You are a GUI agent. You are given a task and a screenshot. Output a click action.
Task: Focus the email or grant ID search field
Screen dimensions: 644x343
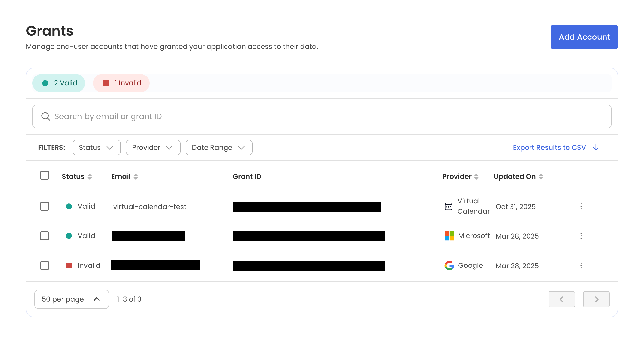click(x=322, y=116)
